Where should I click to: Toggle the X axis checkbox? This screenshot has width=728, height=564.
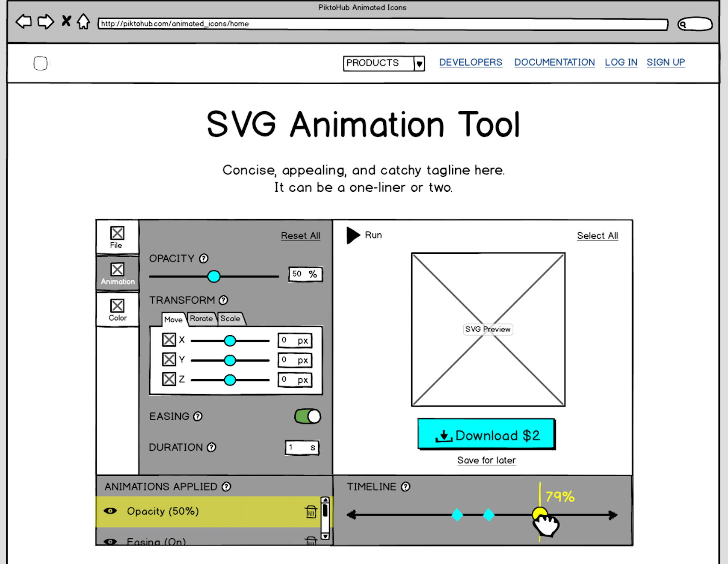point(169,340)
